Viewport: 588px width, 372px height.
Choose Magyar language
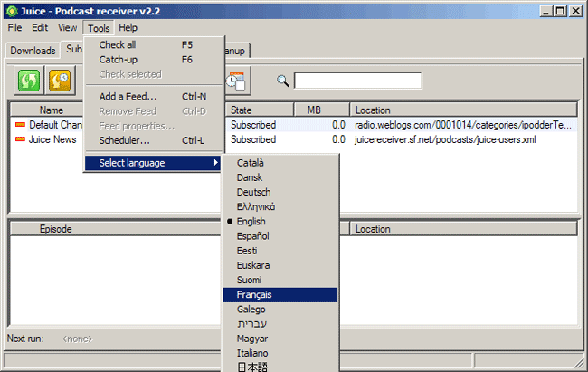tap(280, 339)
